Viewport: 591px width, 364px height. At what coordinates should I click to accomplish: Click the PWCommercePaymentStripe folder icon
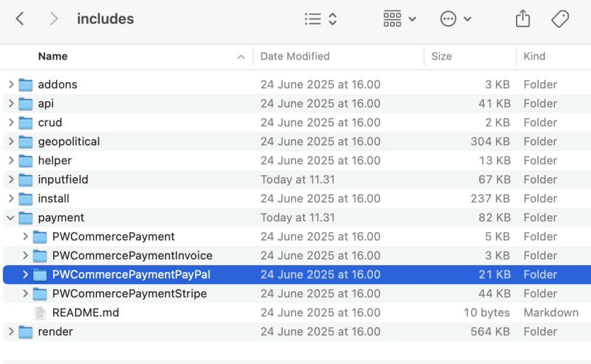point(40,294)
